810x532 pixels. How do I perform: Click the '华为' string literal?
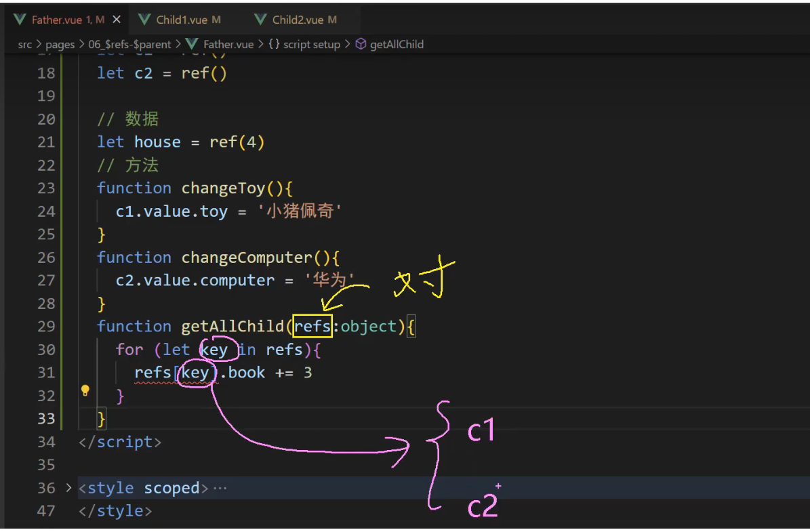[x=329, y=281]
